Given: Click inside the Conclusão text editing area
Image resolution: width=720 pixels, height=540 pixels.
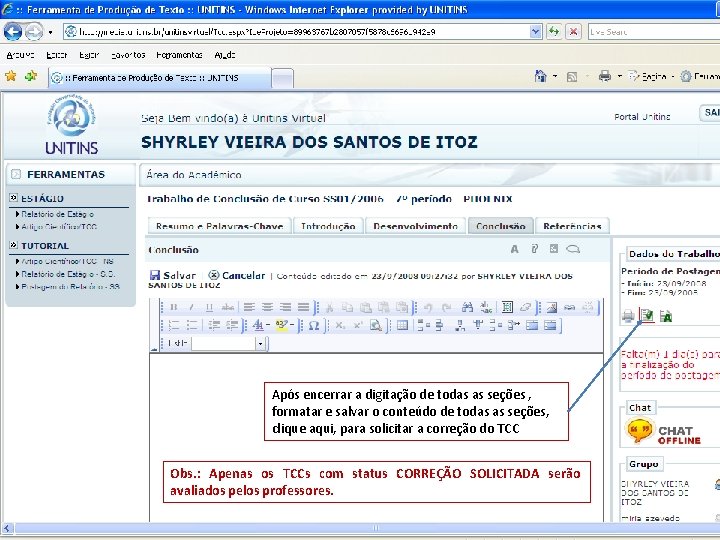Looking at the screenshot, I should tap(377, 437).
